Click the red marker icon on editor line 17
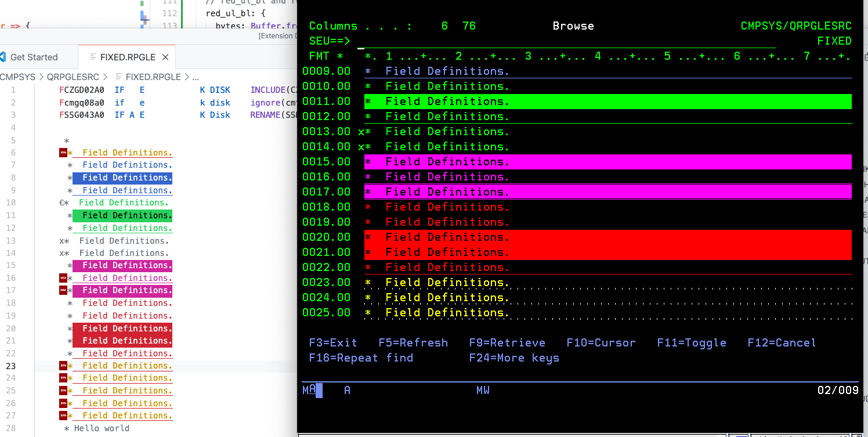868x437 pixels. (x=63, y=290)
